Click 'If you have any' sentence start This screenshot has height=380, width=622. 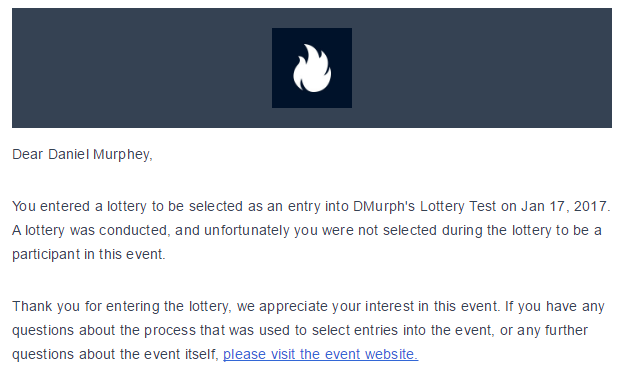click(555, 306)
